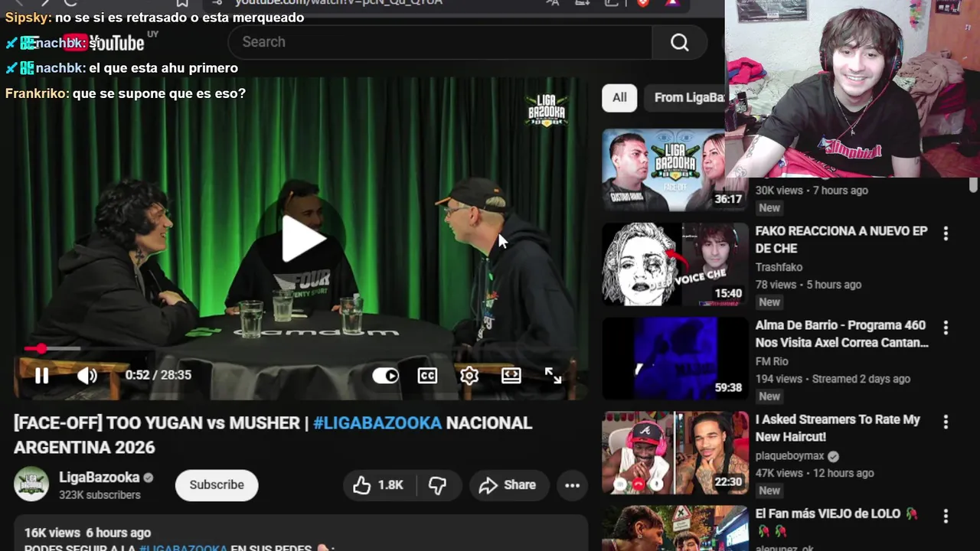The height and width of the screenshot is (551, 980).
Task: Open options menu for FAKO REACCIONA video
Action: (x=946, y=233)
